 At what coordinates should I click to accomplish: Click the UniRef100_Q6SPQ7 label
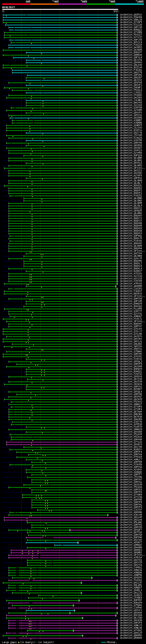pos(131,397)
